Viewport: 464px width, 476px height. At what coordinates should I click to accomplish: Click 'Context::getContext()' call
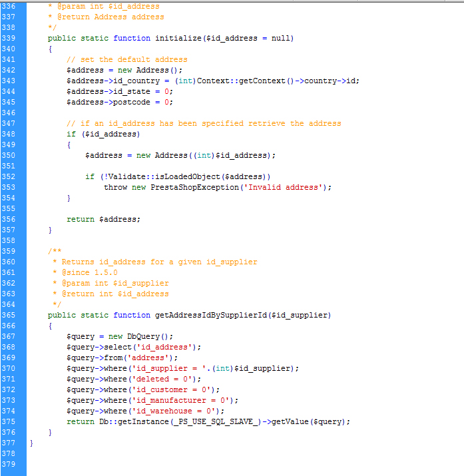coord(245,81)
